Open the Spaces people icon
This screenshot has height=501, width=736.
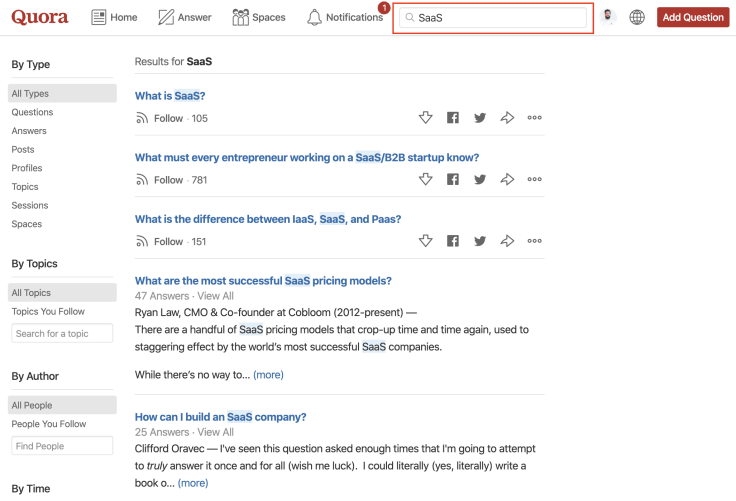[x=240, y=17]
